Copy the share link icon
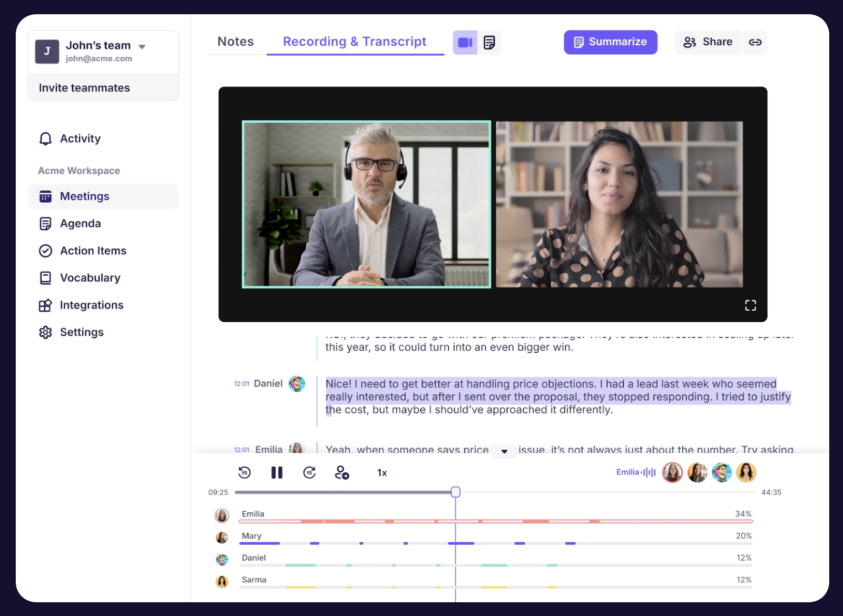 point(755,42)
